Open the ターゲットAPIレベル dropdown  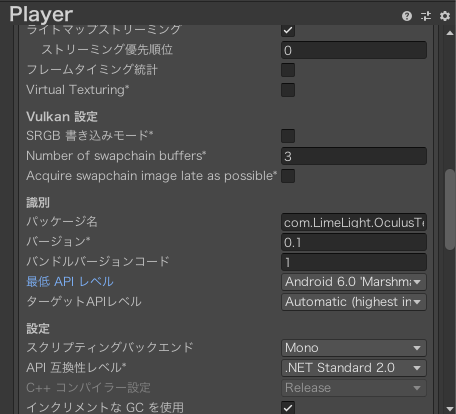354,302
